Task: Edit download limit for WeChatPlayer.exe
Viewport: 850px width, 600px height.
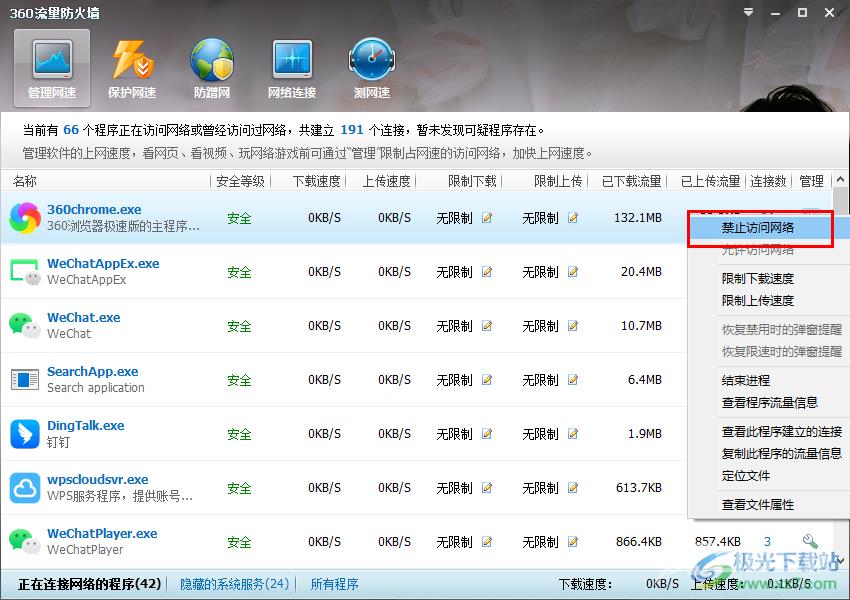Action: [487, 541]
